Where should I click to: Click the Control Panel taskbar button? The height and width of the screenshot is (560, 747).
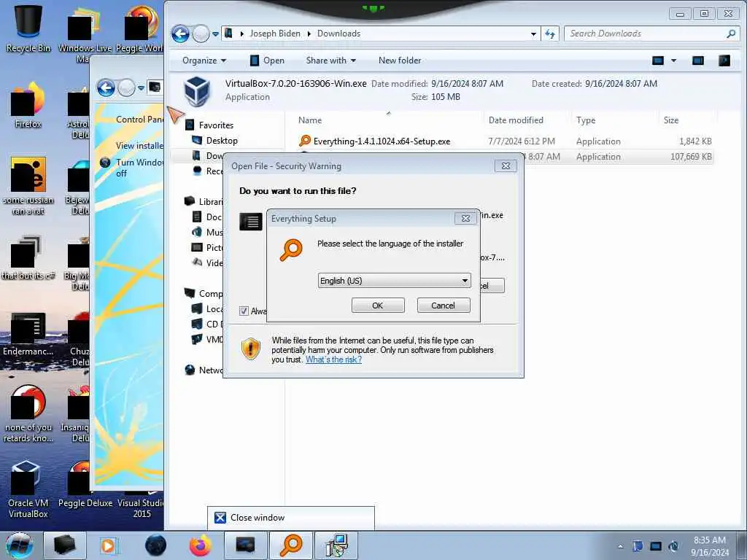click(245, 545)
